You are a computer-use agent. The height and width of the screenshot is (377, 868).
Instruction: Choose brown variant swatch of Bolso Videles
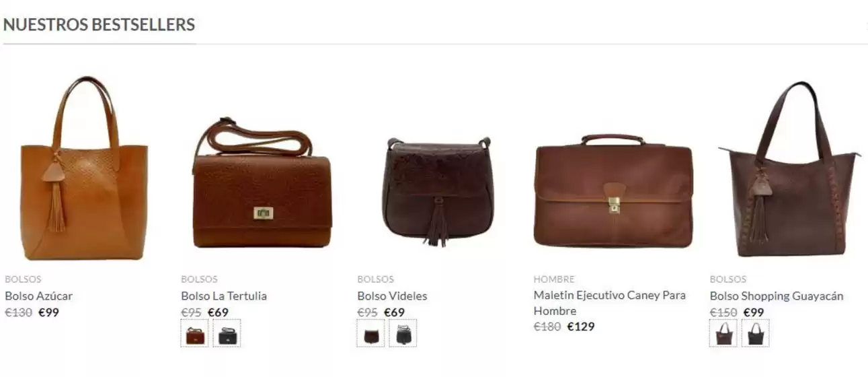coord(371,333)
